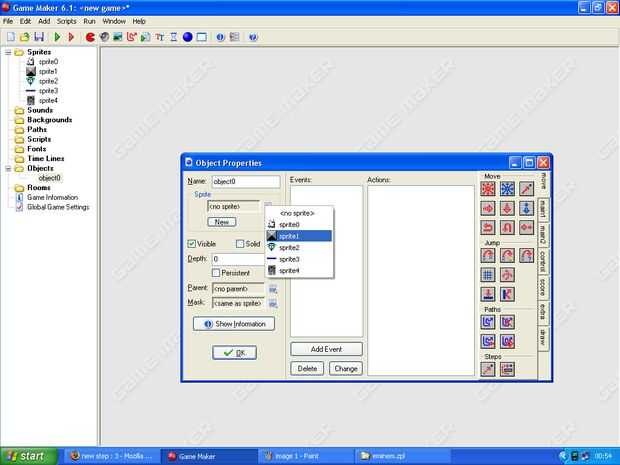Collapse the Objects folder in resource tree
The height and width of the screenshot is (465, 620).
point(8,168)
